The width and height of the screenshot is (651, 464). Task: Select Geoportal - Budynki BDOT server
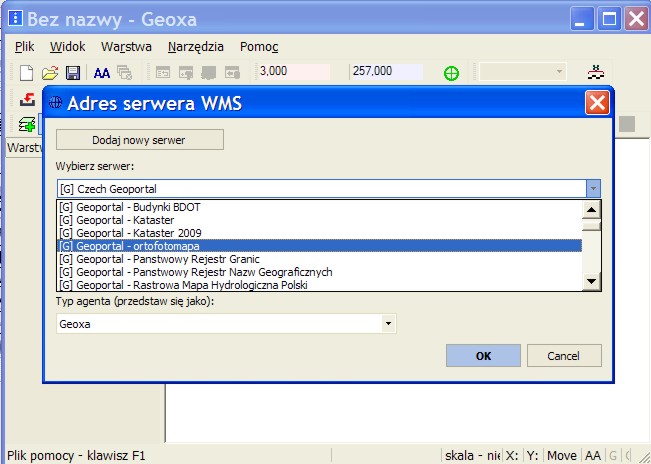[319, 207]
